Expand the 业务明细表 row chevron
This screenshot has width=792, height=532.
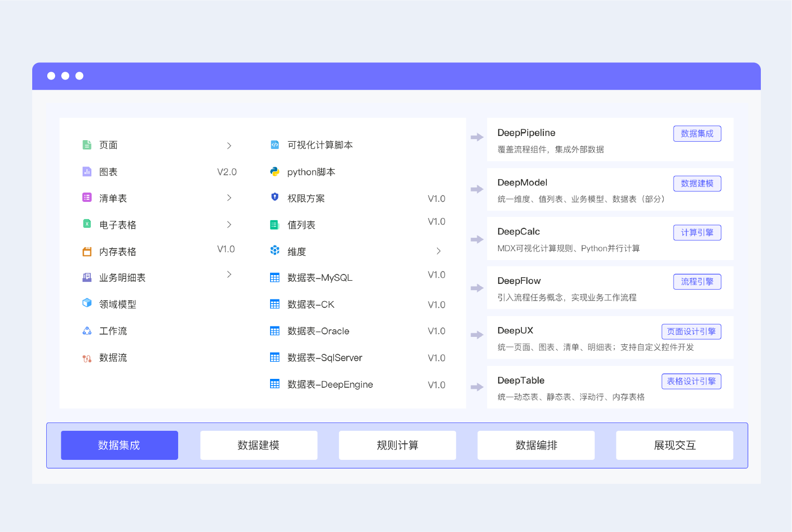(x=229, y=274)
